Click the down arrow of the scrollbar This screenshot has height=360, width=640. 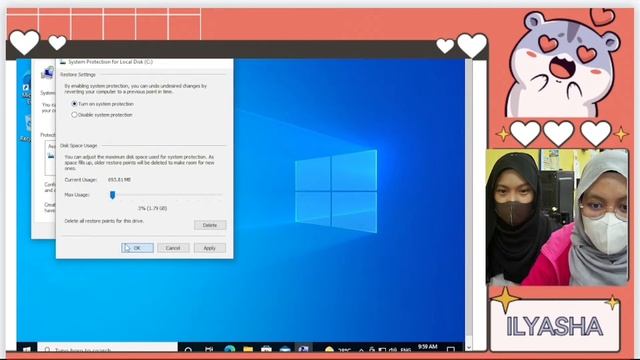pos(469,348)
